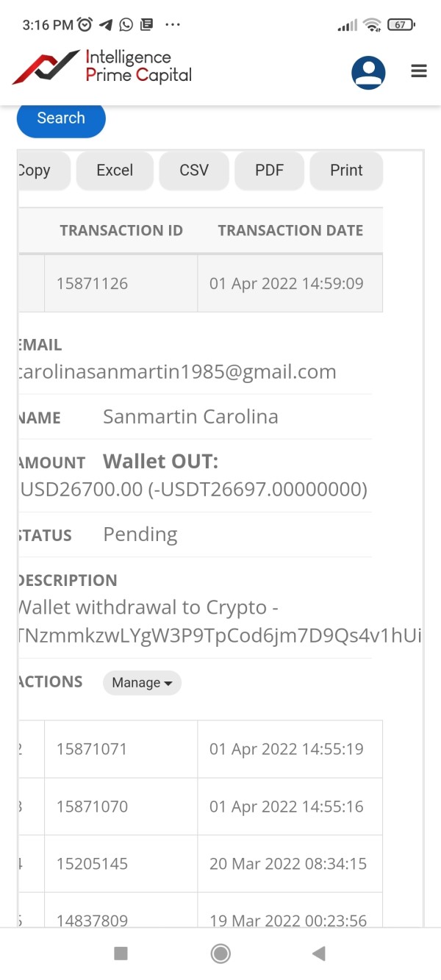Click the Print button
Image resolution: width=441 pixels, height=980 pixels.
pyautogui.click(x=346, y=171)
